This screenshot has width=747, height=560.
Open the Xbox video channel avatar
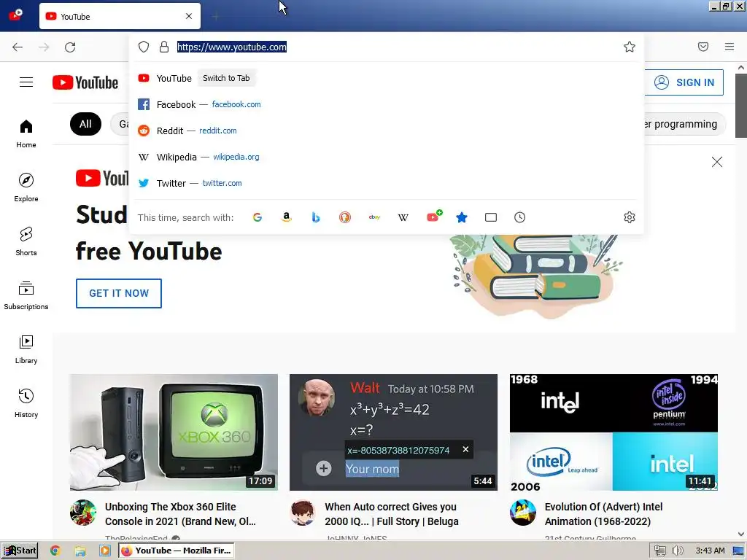pos(83,513)
